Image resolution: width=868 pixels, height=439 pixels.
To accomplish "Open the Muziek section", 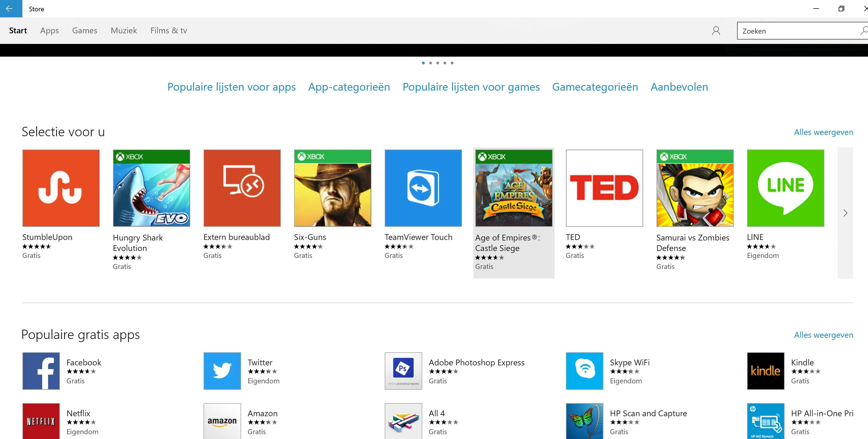I will point(123,30).
